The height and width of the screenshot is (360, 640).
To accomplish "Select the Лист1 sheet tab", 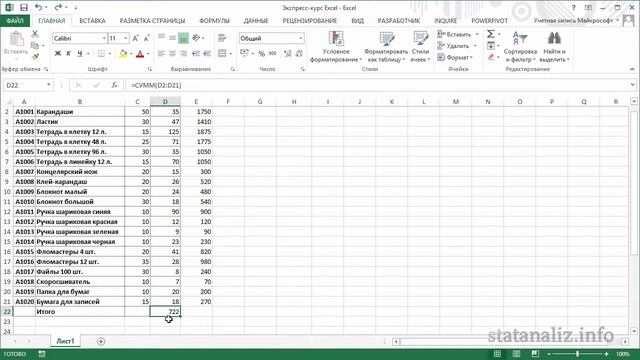I will click(65, 341).
